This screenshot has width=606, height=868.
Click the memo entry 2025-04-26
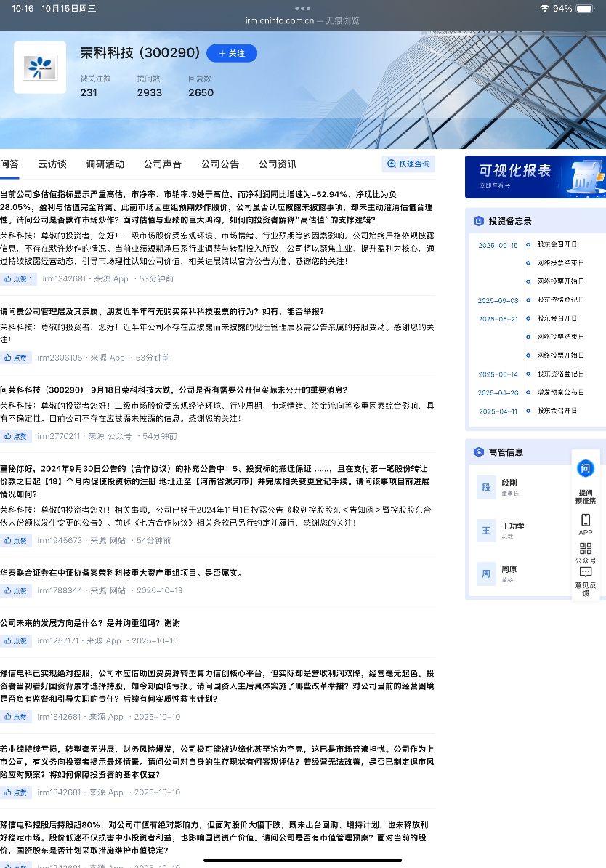[x=498, y=393]
